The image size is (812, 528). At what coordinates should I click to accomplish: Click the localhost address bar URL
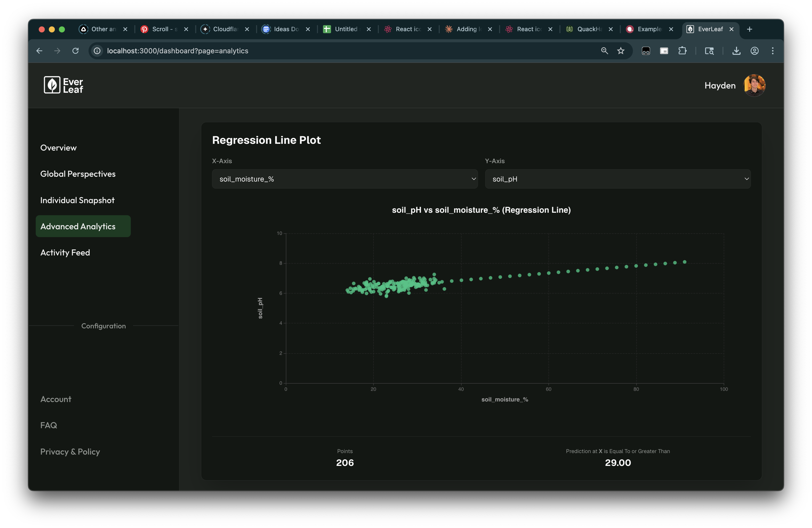(177, 51)
